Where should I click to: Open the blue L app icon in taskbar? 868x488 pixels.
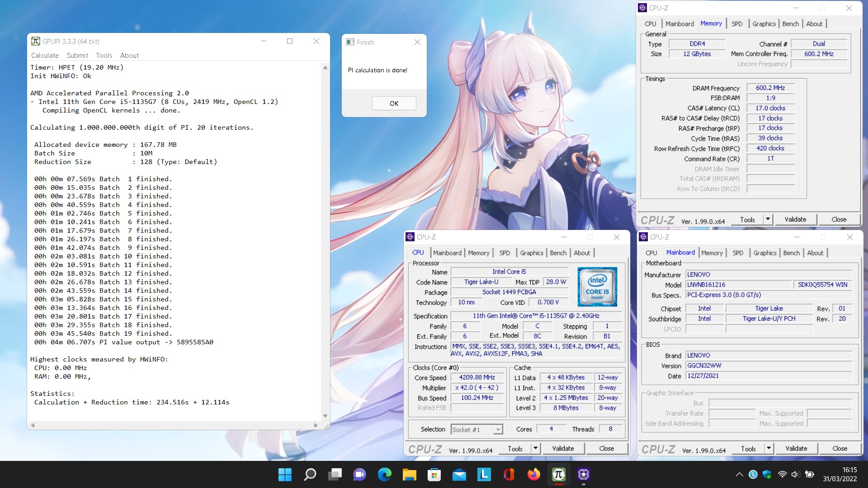[x=484, y=474]
